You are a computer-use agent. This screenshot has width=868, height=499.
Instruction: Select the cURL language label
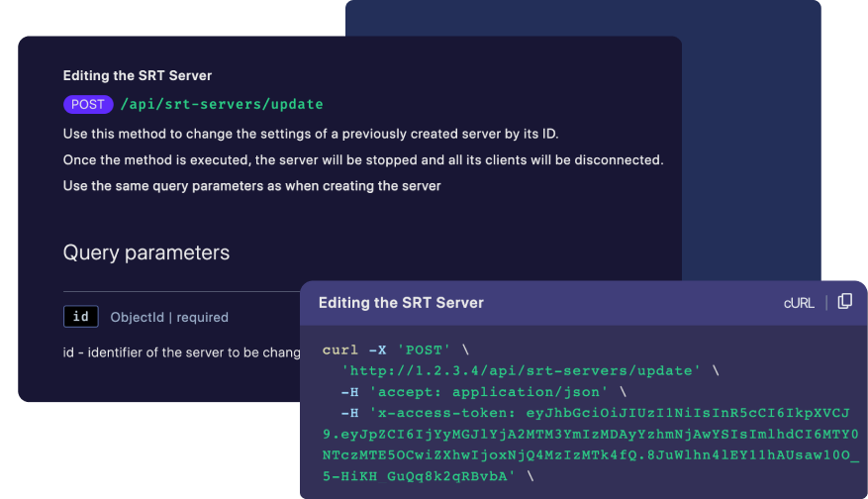point(799,303)
